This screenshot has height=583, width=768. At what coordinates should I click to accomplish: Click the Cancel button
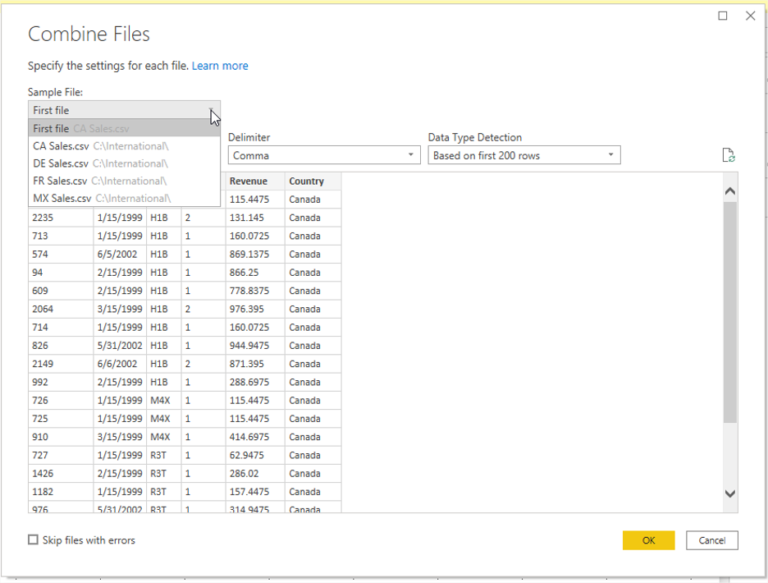(x=712, y=540)
